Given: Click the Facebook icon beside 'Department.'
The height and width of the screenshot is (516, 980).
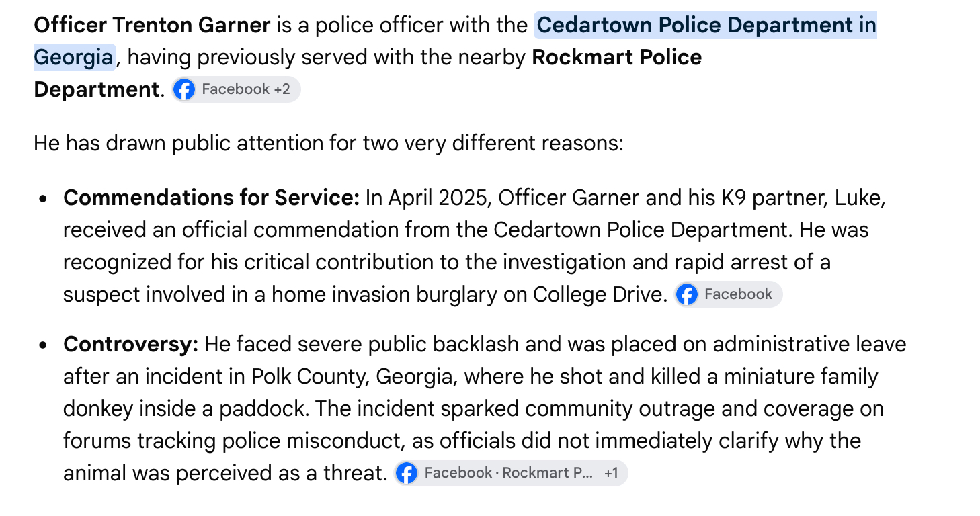Looking at the screenshot, I should click(x=184, y=89).
